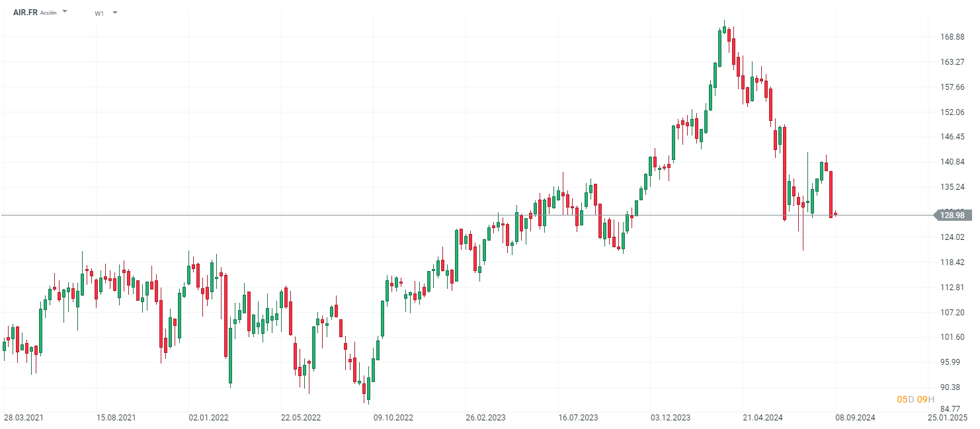
Task: Click the 25.01.2025 date label
Action: 947,418
